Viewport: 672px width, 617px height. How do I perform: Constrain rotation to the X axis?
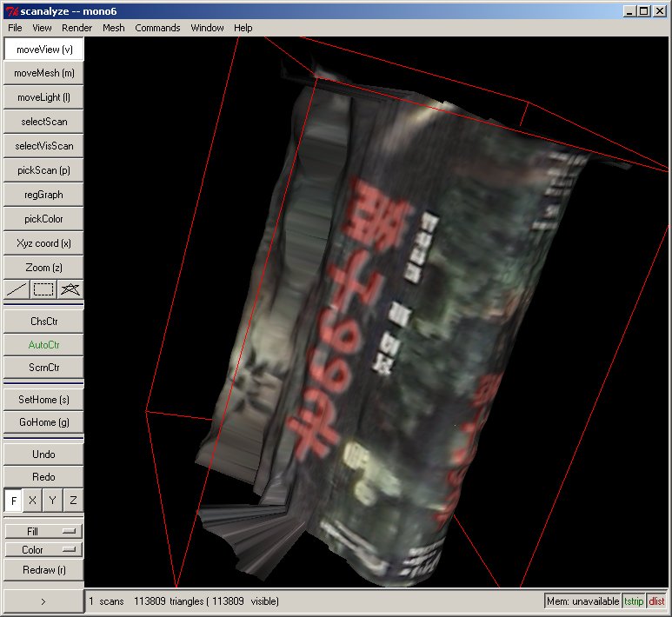pos(33,501)
